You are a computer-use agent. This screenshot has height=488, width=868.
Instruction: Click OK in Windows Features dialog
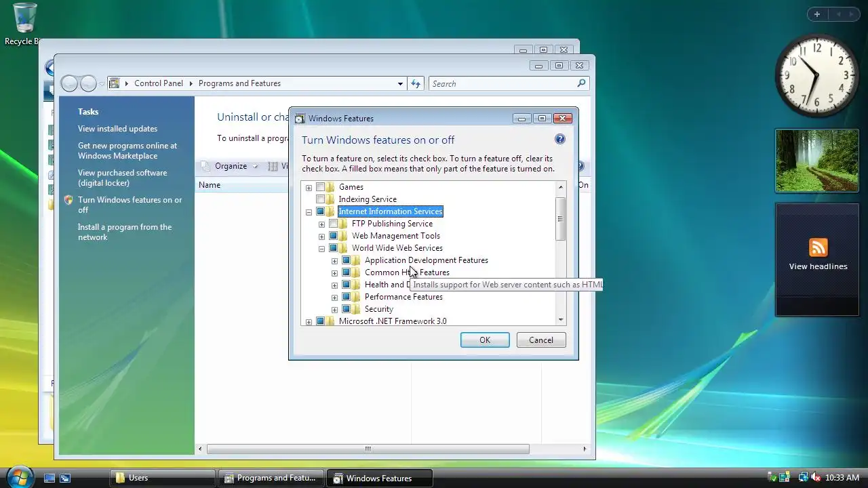pyautogui.click(x=485, y=340)
